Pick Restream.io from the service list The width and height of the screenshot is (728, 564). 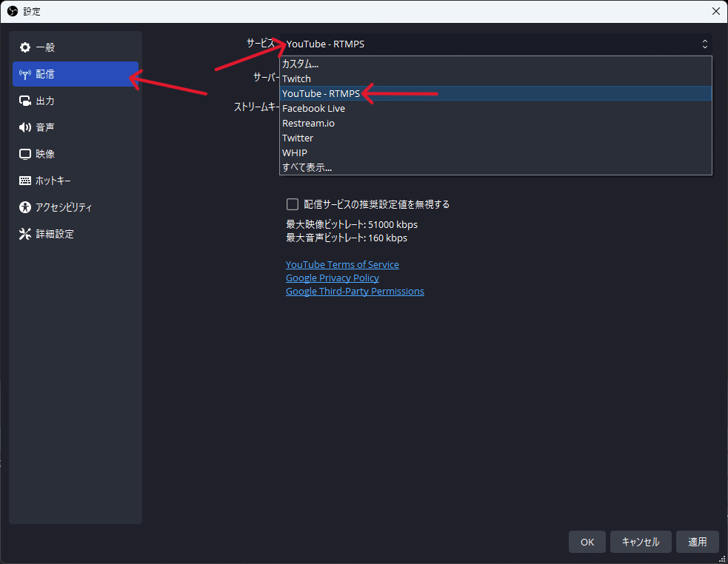pos(496,124)
